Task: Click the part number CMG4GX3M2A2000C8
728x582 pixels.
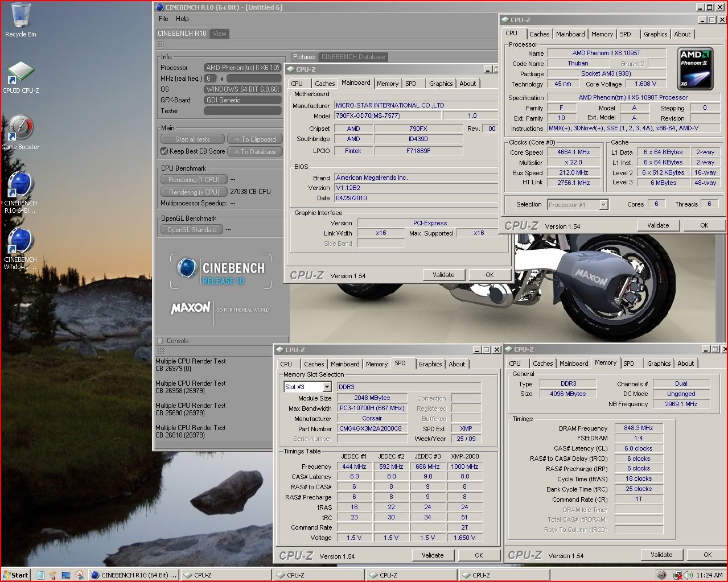Action: click(x=372, y=428)
